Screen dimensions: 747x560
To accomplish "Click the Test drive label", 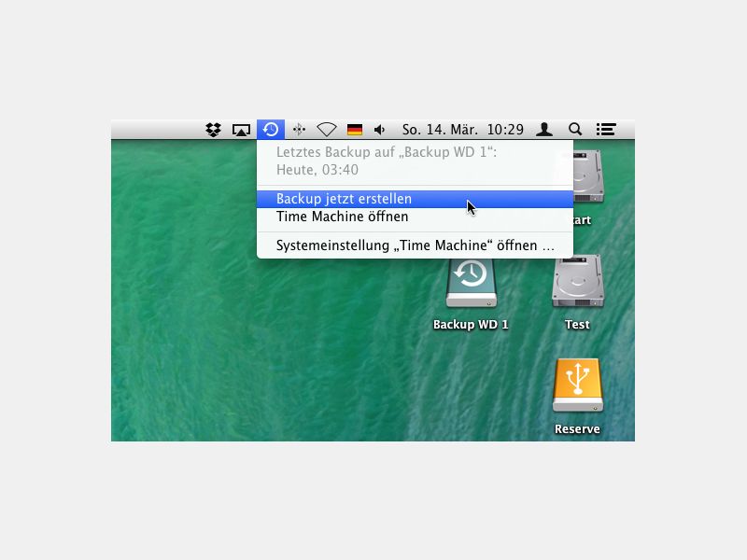I will click(x=577, y=325).
